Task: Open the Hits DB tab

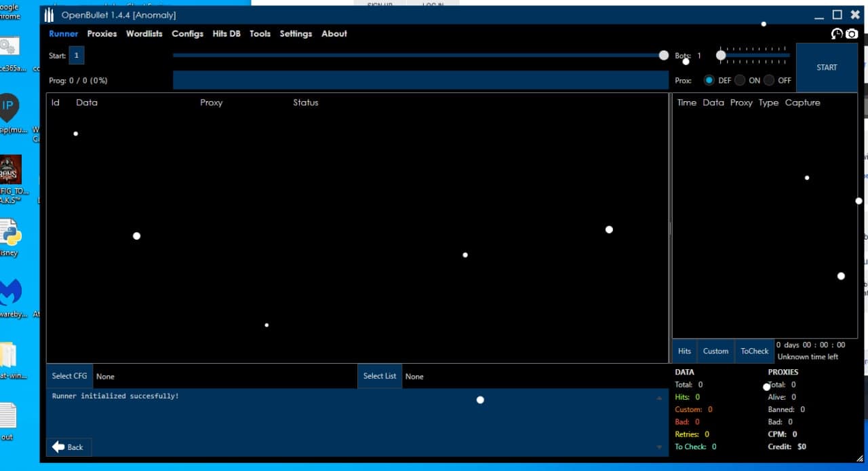Action: click(226, 33)
